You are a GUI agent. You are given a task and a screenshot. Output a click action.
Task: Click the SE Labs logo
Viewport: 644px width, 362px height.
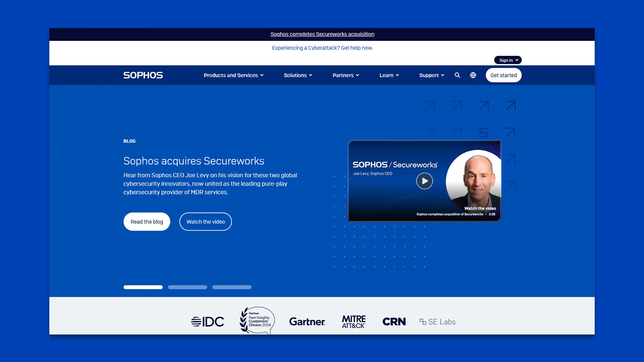437,321
